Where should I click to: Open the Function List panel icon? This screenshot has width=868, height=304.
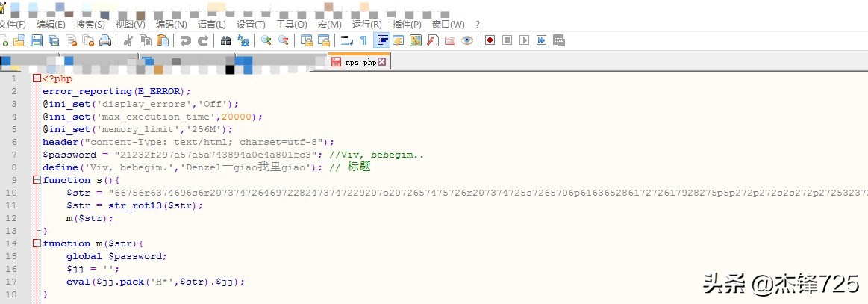coord(433,40)
